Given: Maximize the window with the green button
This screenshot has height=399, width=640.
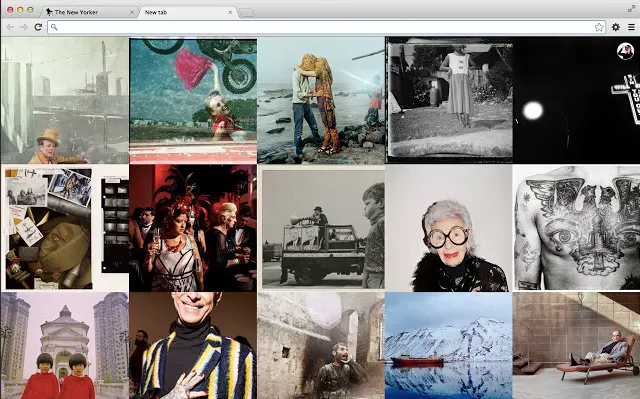Looking at the screenshot, I should pyautogui.click(x=30, y=9).
